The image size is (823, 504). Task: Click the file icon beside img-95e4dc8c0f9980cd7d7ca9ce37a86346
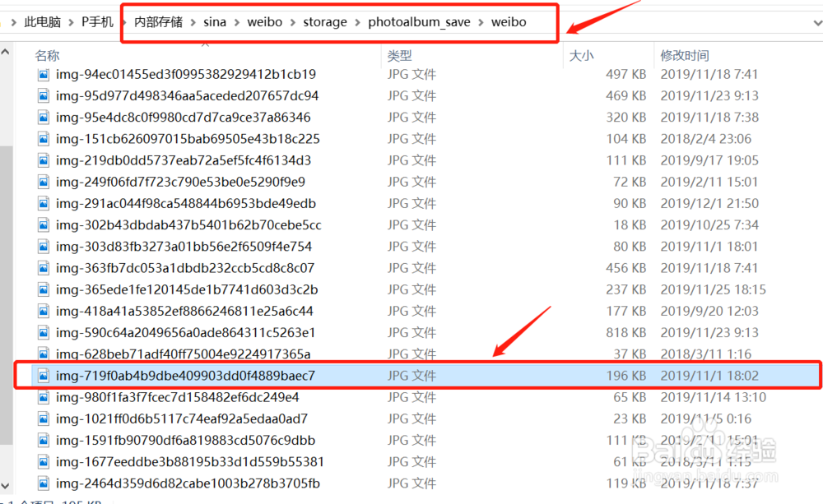[x=44, y=118]
